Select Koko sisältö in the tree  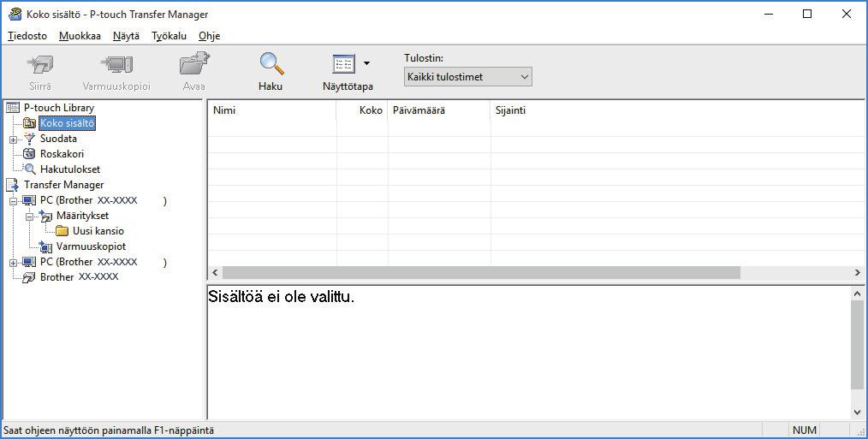pyautogui.click(x=67, y=123)
